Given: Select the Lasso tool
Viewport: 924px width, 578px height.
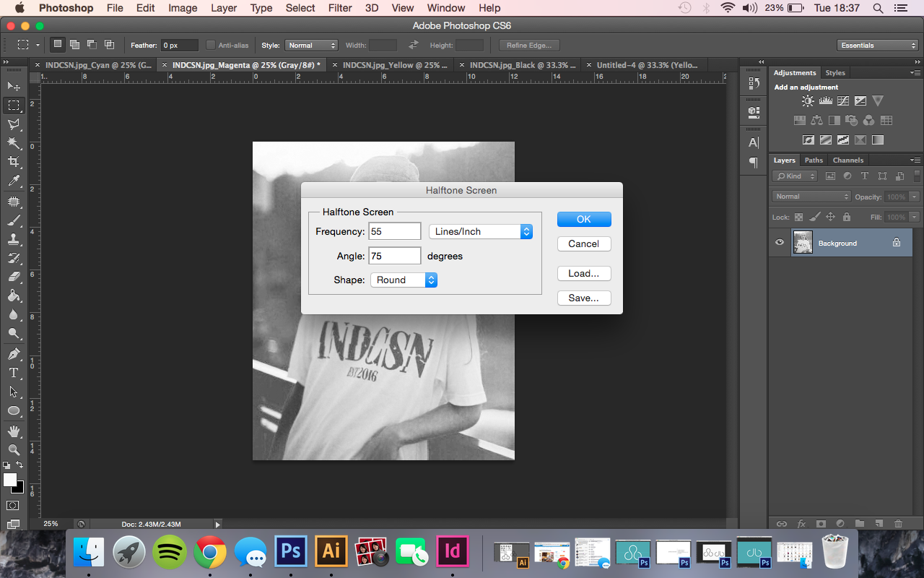Looking at the screenshot, I should click(x=14, y=124).
